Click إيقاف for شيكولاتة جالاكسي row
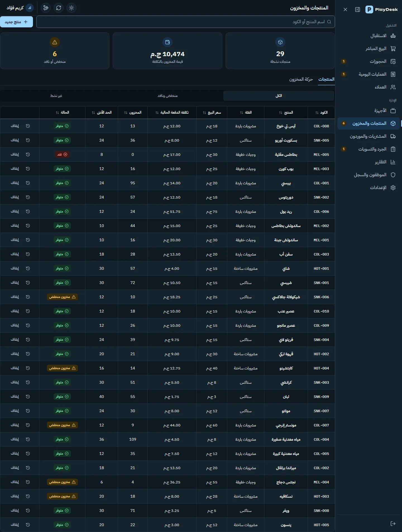 tap(15, 297)
